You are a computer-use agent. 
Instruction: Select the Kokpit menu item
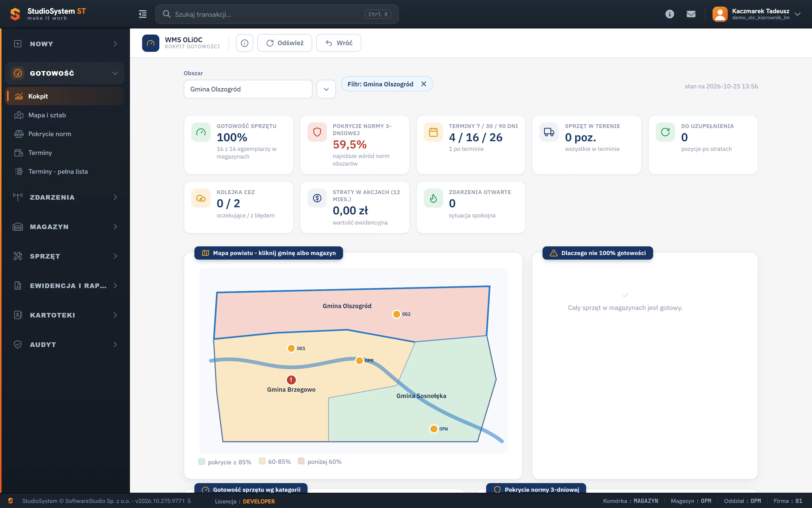[65, 97]
